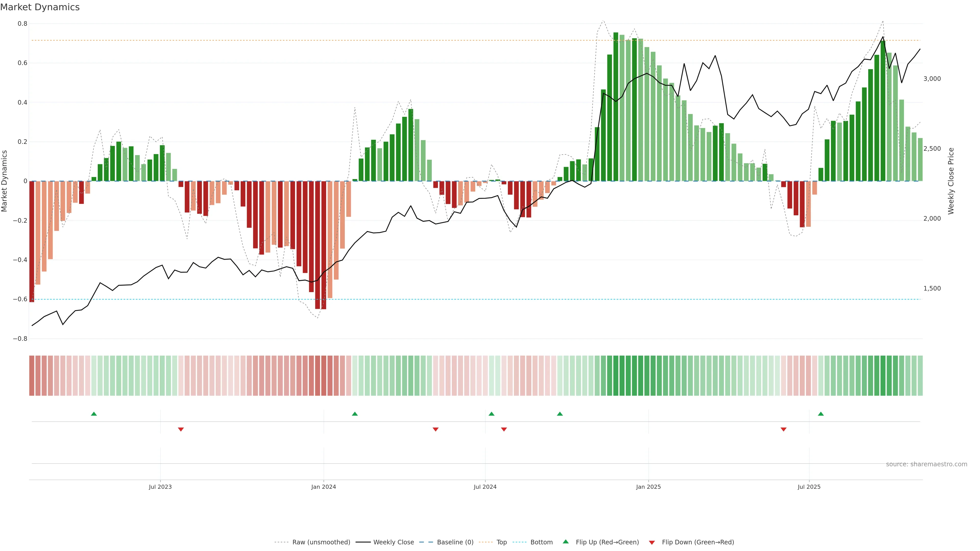This screenshot has width=980, height=551.
Task: Click the green triangle icon in the legend
Action: [566, 542]
